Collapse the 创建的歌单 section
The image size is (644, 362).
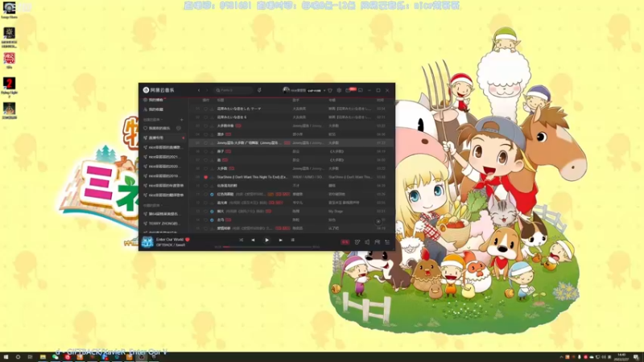pyautogui.click(x=153, y=120)
